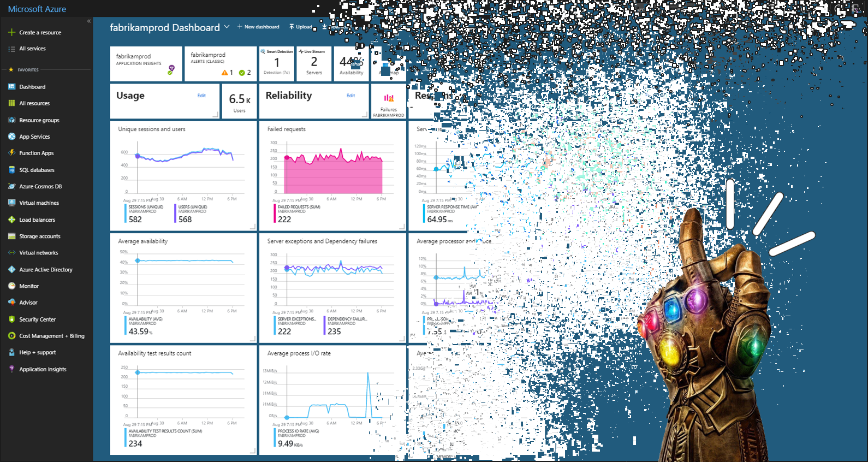
Task: Click the Average availability chart
Action: (183, 288)
